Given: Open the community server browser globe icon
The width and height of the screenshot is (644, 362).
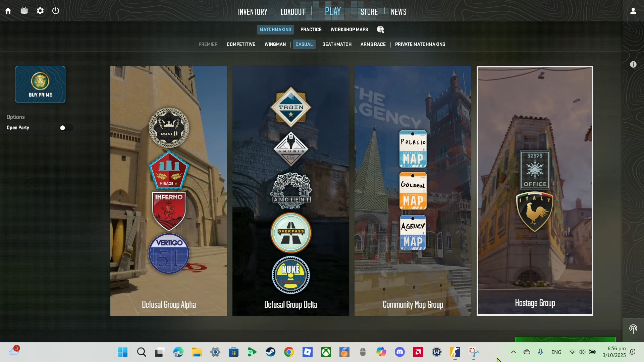Looking at the screenshot, I should tap(380, 29).
